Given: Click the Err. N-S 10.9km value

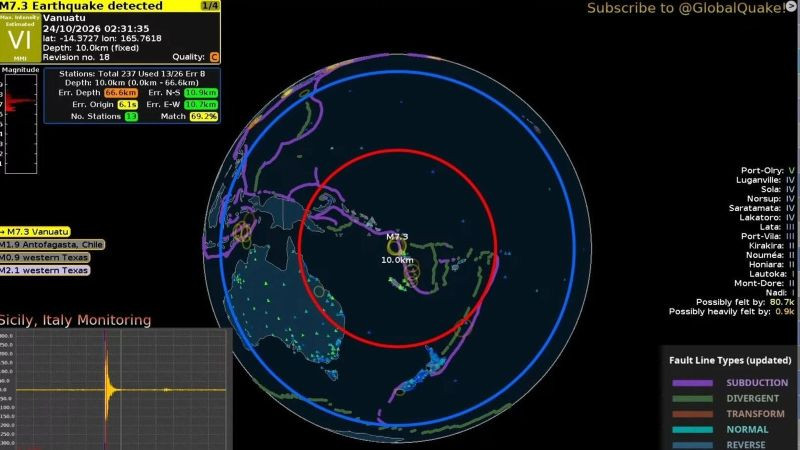Looking at the screenshot, I should (201, 93).
